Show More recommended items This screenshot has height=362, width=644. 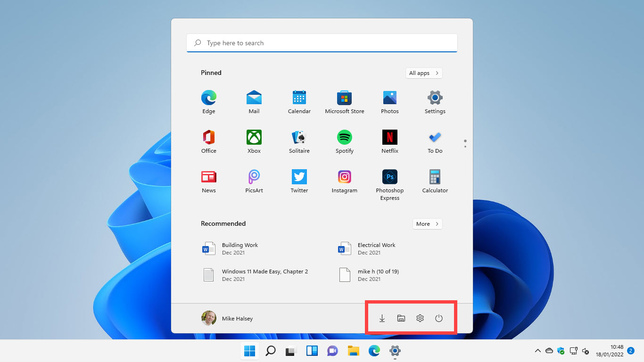pyautogui.click(x=428, y=224)
